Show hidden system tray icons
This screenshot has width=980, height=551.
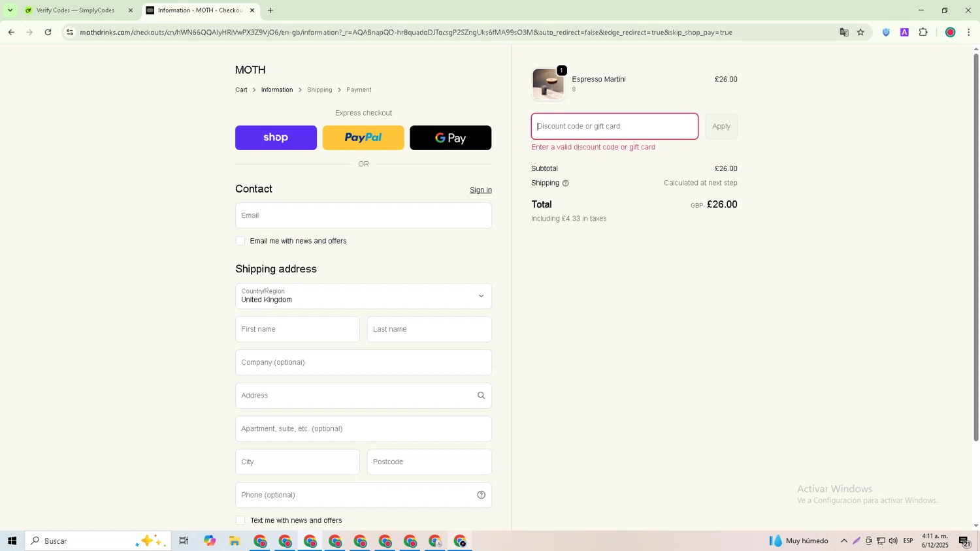tap(844, 541)
